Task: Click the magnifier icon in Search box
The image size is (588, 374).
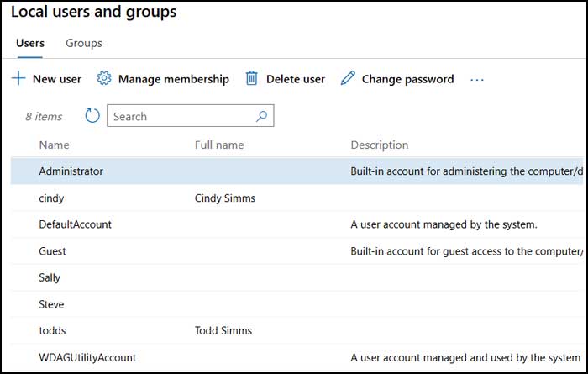Action: (262, 116)
